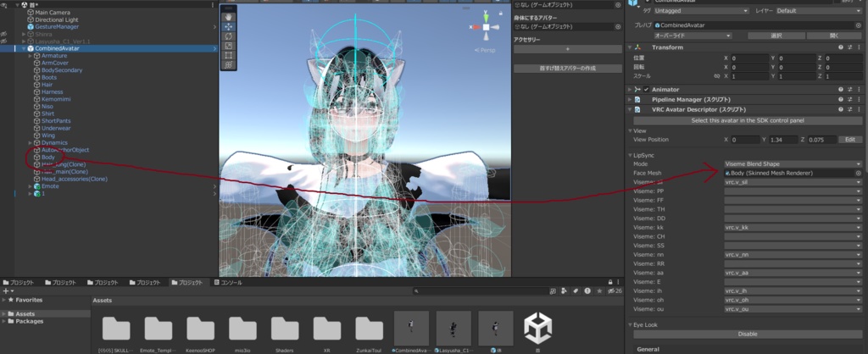Select the Scale tool in scene toolbar
Image resolution: width=868 pixels, height=354 pixels.
229,46
